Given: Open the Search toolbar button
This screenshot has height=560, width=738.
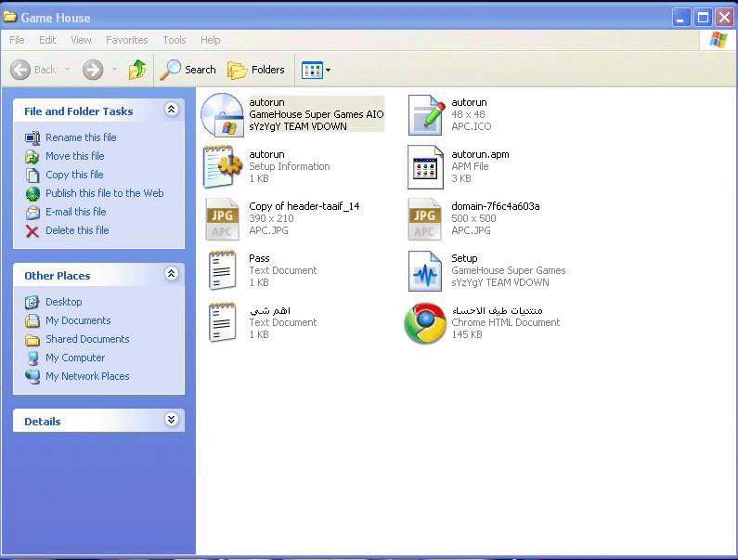Looking at the screenshot, I should (x=188, y=70).
